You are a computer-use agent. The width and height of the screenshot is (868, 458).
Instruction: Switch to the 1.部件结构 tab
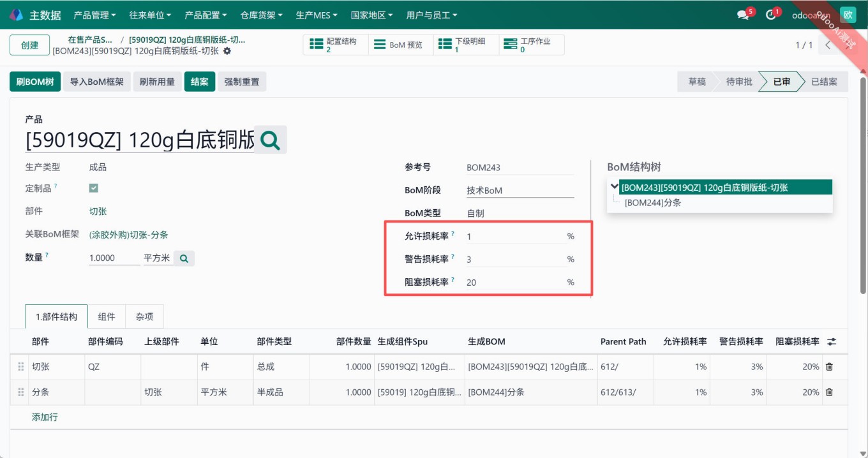coord(57,316)
